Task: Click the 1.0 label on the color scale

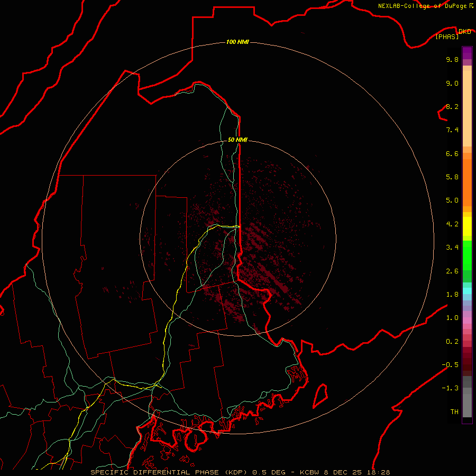Action: click(452, 318)
